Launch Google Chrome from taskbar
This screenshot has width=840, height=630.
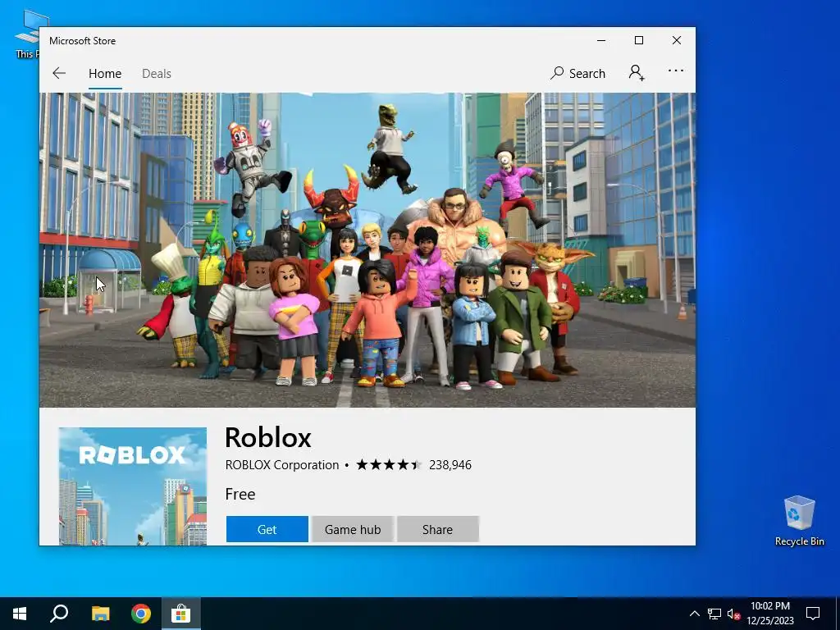click(x=141, y=614)
